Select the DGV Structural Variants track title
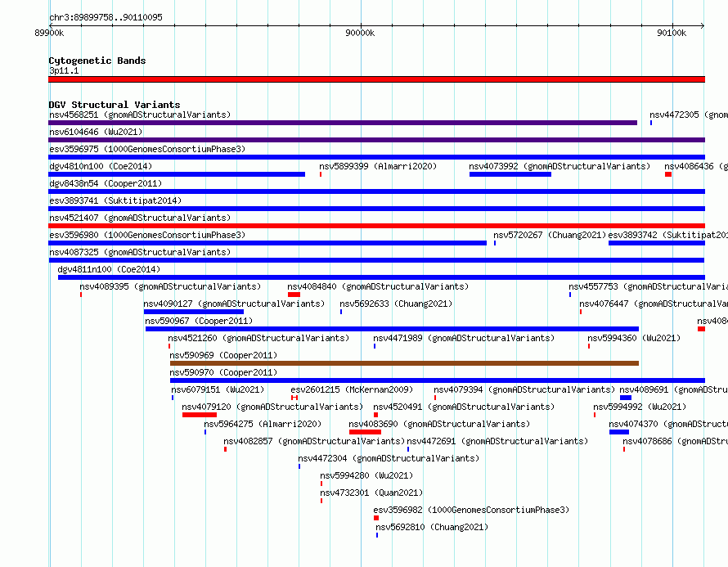 tap(115, 105)
